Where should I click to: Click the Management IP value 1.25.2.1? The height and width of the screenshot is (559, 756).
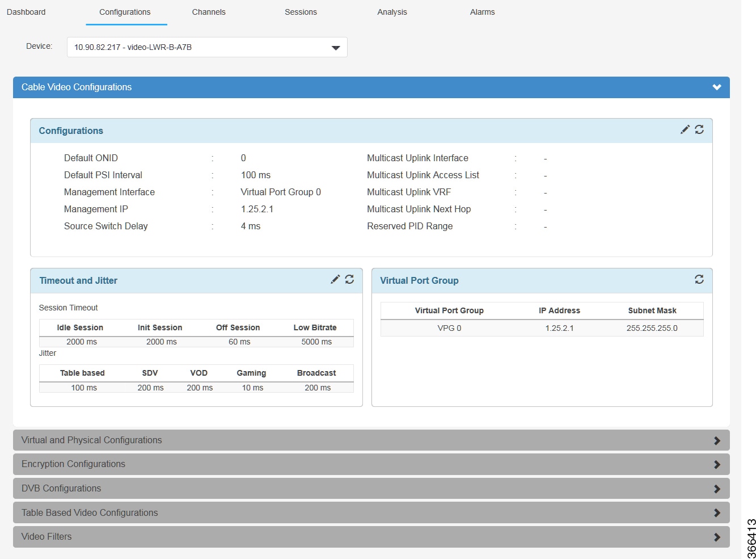[x=257, y=209]
